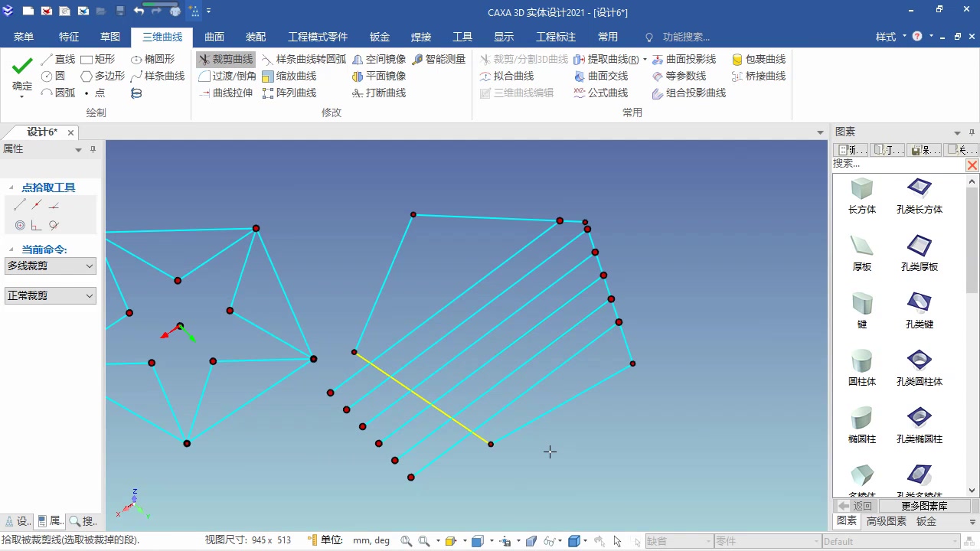Screen dimensions: 980x551
Task: Click the 更多图素库 button
Action: point(923,505)
